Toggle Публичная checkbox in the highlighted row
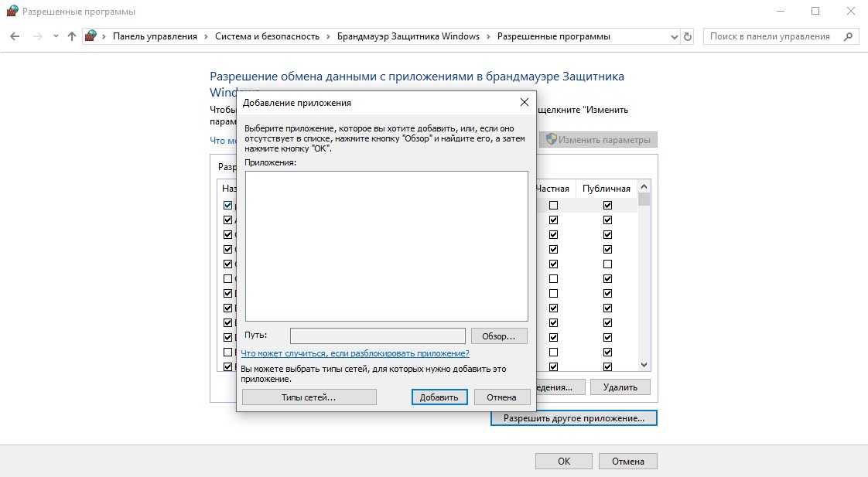The width and height of the screenshot is (868, 477). [607, 206]
